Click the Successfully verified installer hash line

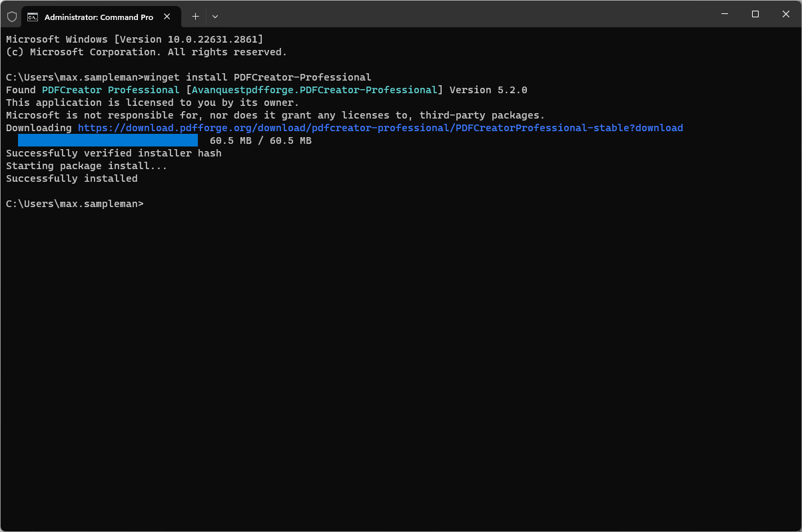click(x=114, y=153)
